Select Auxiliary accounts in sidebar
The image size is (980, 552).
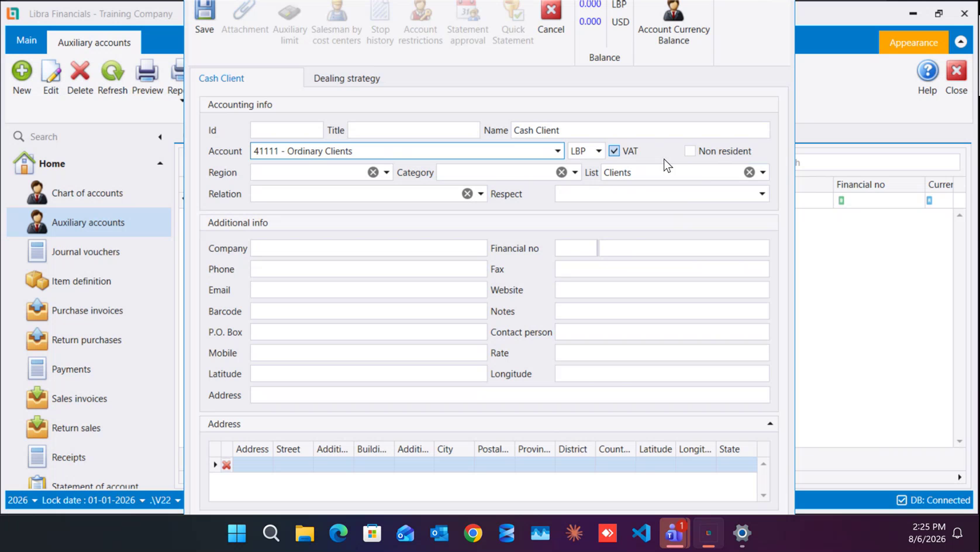[x=89, y=222]
